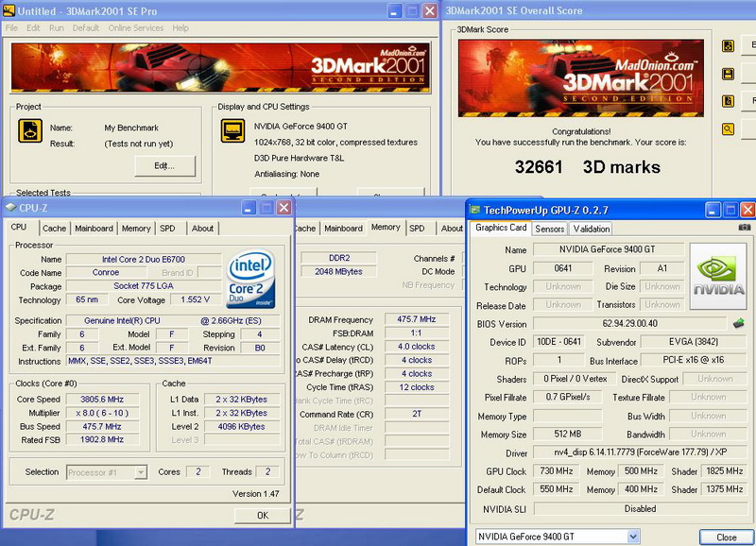Minimize the GPU-Z window

(x=713, y=210)
